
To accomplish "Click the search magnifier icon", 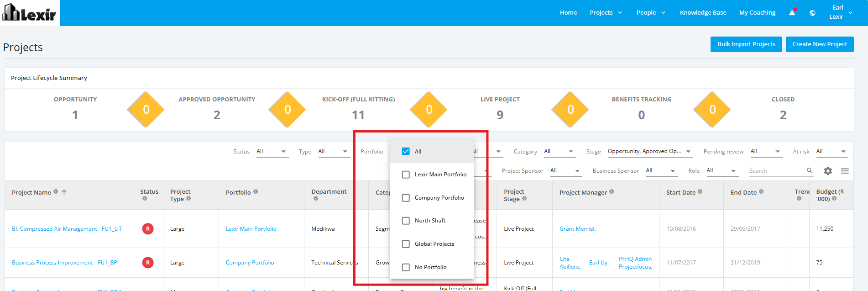I will 810,170.
